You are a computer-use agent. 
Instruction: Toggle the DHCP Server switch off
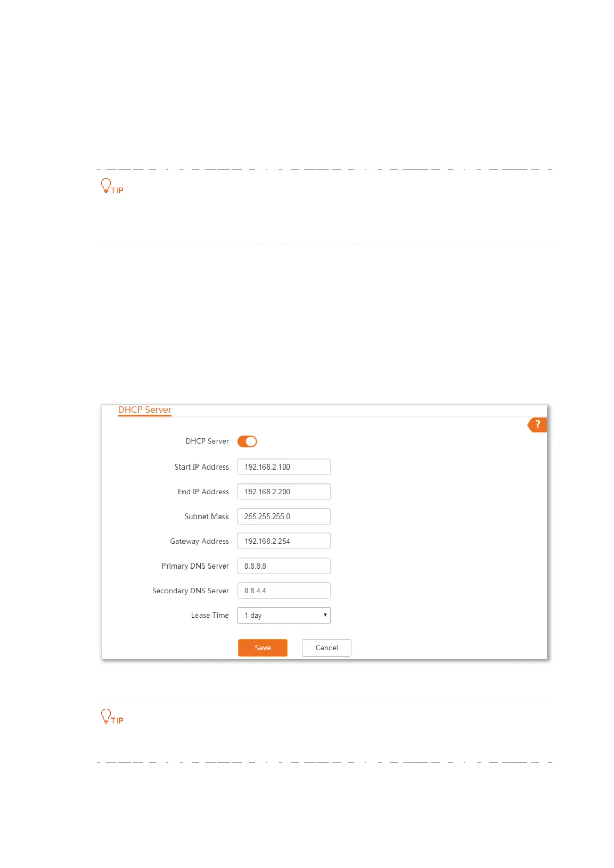[247, 441]
